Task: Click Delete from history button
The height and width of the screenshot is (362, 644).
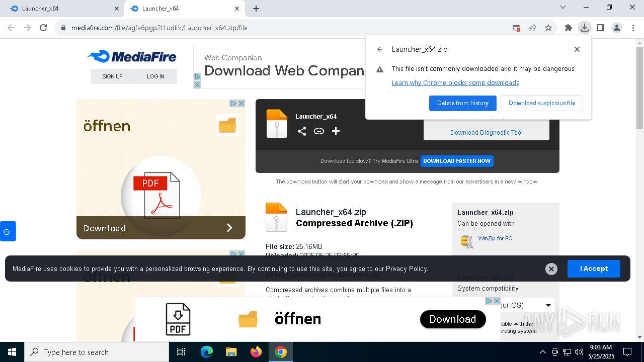Action: 463,103
